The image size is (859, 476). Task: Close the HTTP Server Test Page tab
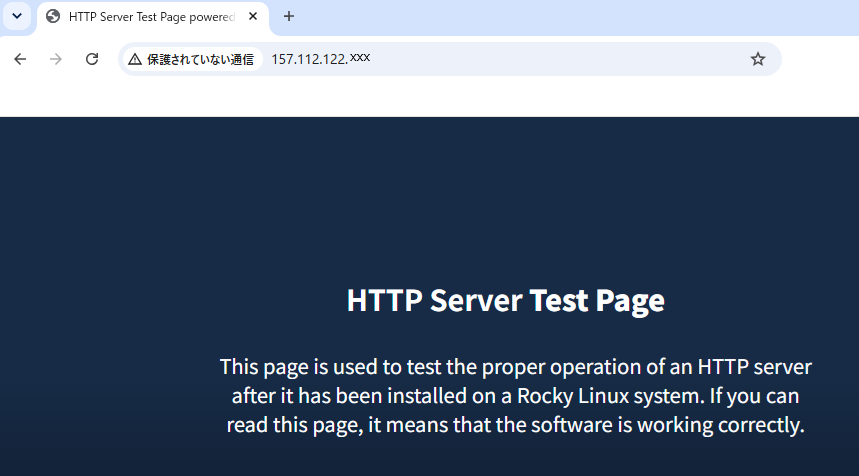click(253, 16)
